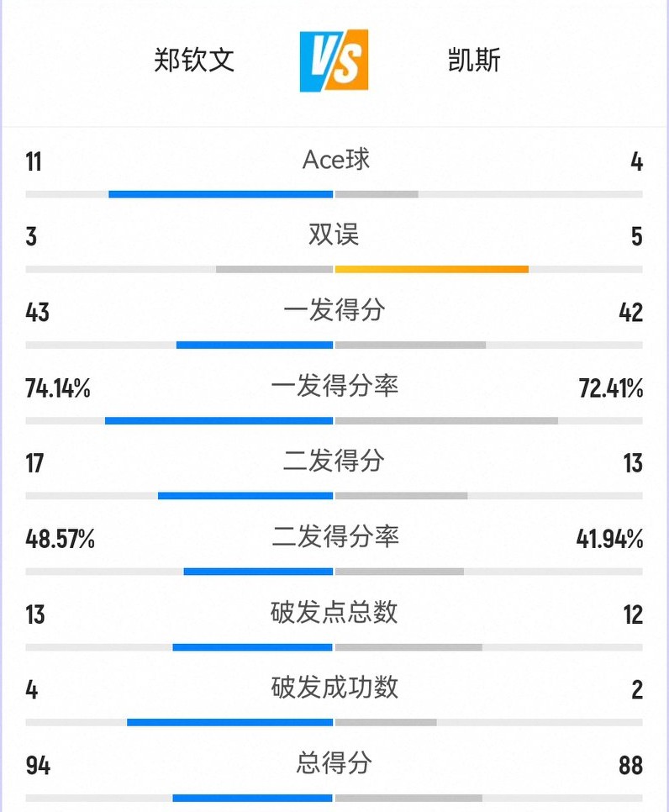Viewport: 669px width, 812px height.
Task: Click the blue 破发成功数 bar
Action: (230, 722)
